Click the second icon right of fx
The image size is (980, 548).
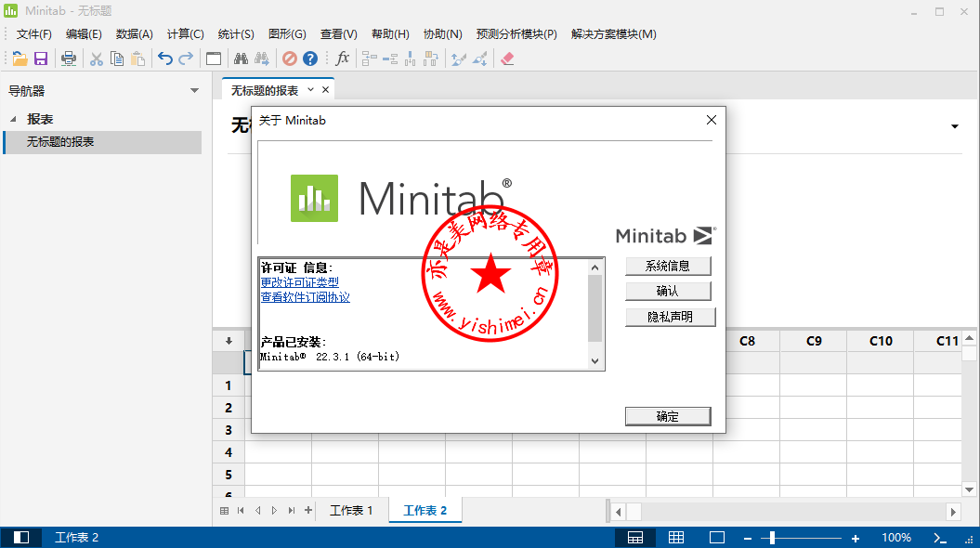[x=390, y=59]
